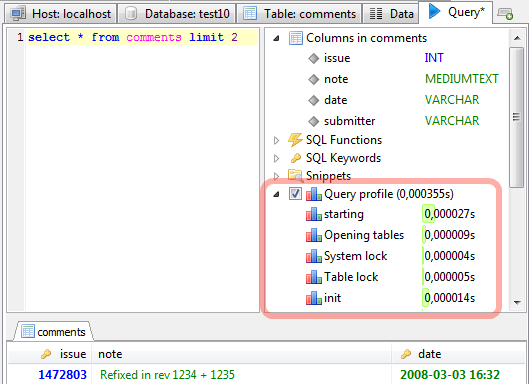Click the comments result tab grid icon
Viewport: 529px width, 384px height.
[28, 331]
